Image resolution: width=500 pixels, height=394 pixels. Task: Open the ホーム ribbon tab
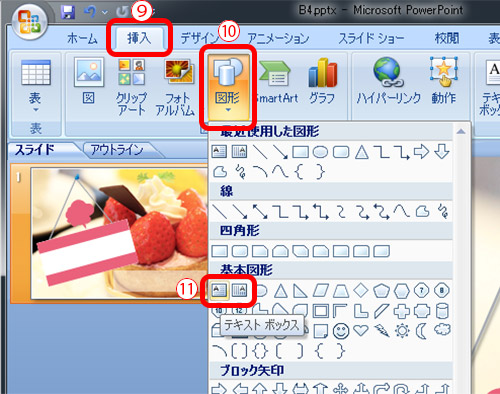coord(82,38)
